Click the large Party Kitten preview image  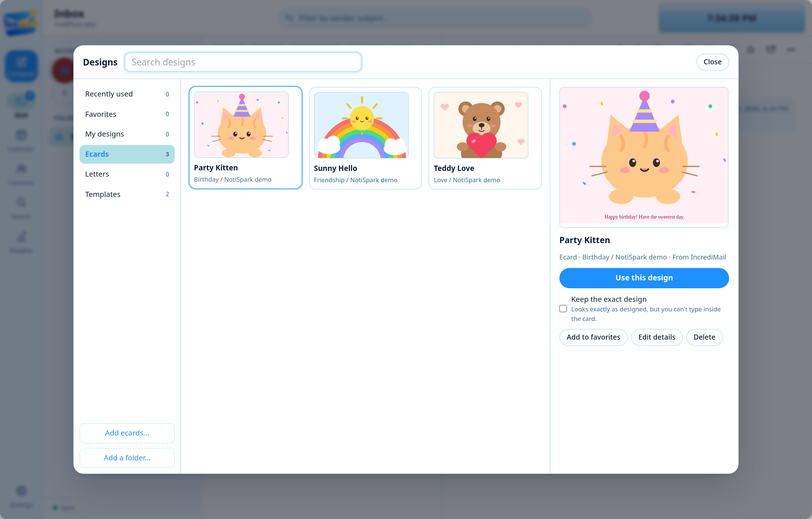[x=644, y=157]
